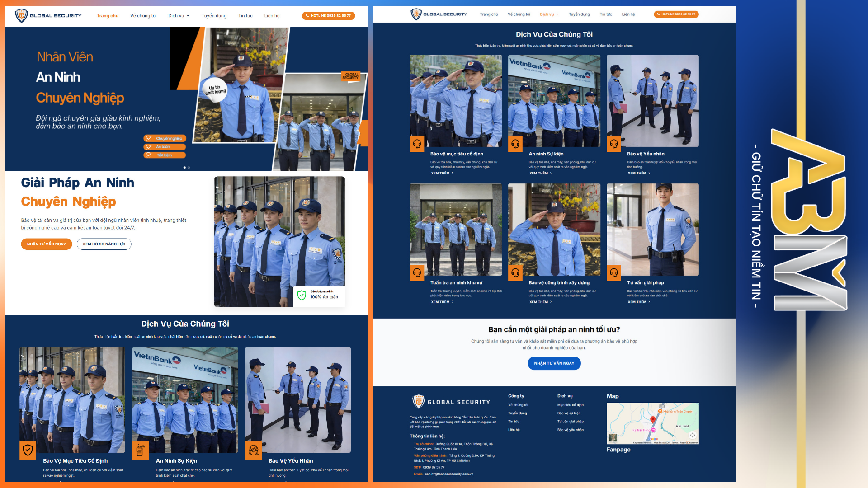
Task: Click the red map pin on footer map
Action: [653, 420]
